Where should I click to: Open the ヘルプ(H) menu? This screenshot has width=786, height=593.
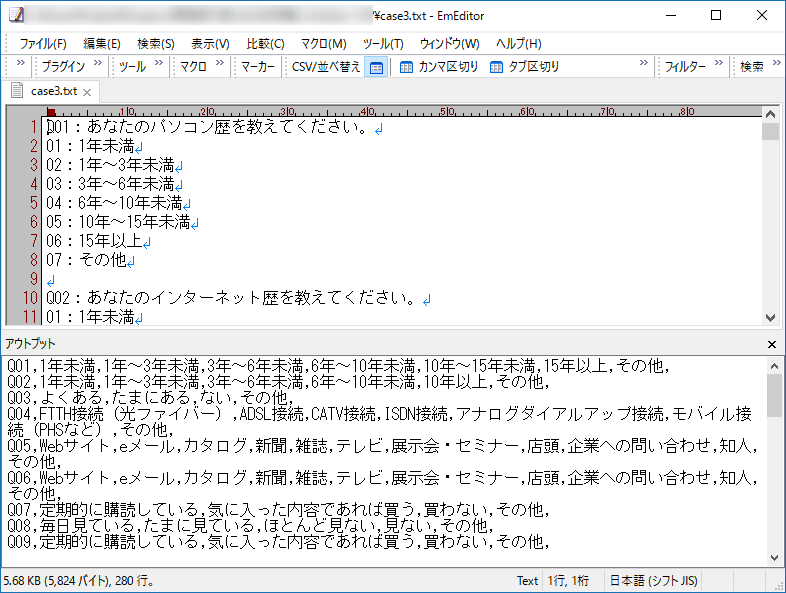[518, 44]
